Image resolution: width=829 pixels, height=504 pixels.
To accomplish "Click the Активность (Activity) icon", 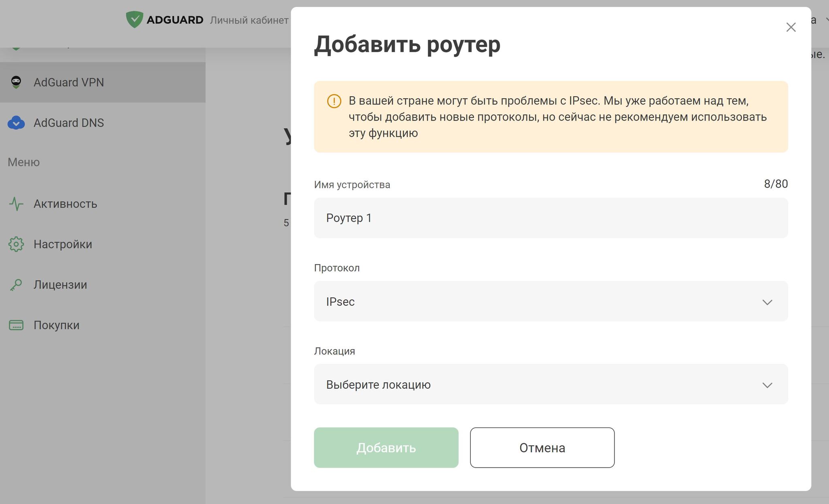I will click(x=17, y=203).
